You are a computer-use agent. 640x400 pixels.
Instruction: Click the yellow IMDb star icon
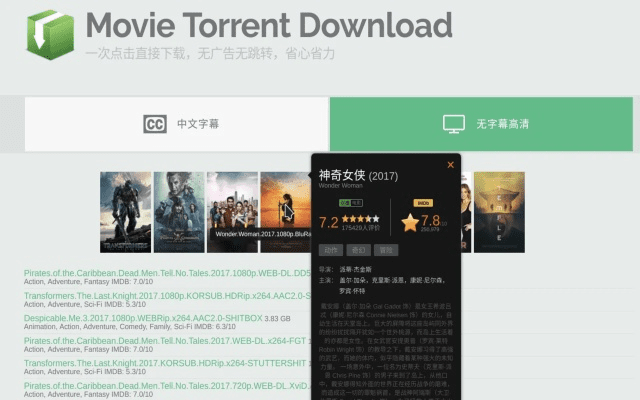coord(410,222)
